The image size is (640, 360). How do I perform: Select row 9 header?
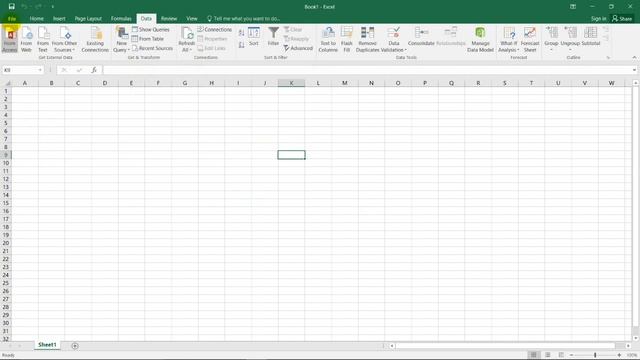(x=6, y=155)
